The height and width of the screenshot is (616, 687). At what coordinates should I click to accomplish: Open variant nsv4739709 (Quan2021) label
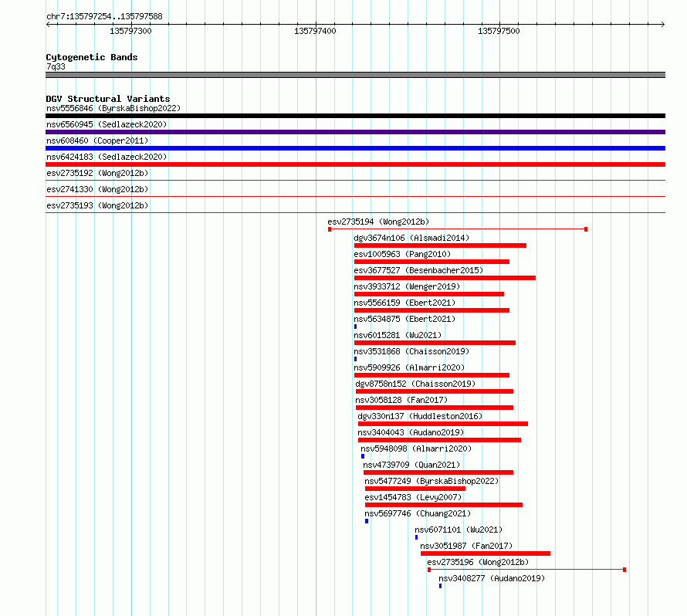411,465
